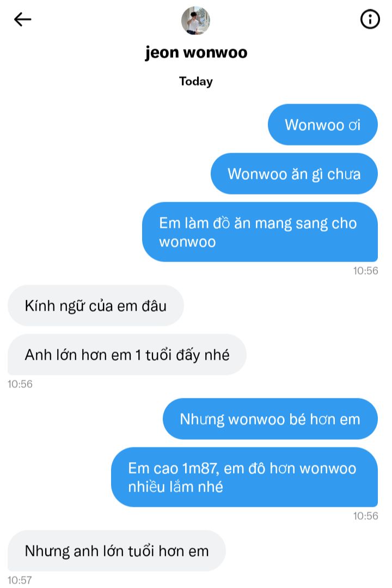Select the "Anh lớn hơn em 1 tuổi" bubble
The image size is (392, 588).
pyautogui.click(x=127, y=355)
